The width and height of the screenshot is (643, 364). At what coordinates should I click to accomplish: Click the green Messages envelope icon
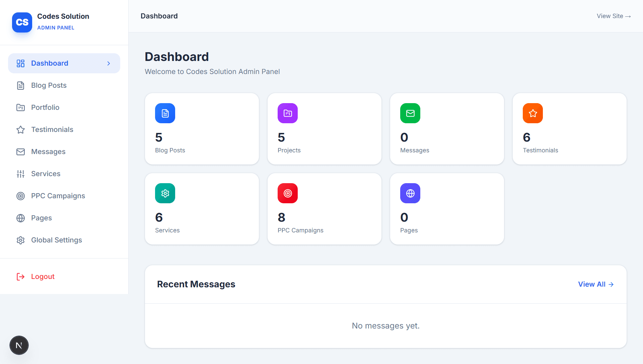point(410,113)
